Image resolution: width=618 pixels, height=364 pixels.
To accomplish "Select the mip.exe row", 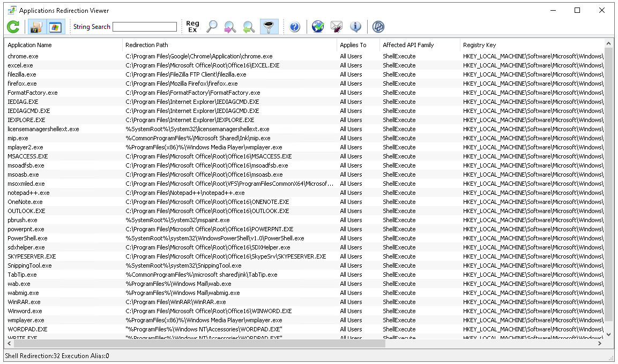I will (x=304, y=138).
